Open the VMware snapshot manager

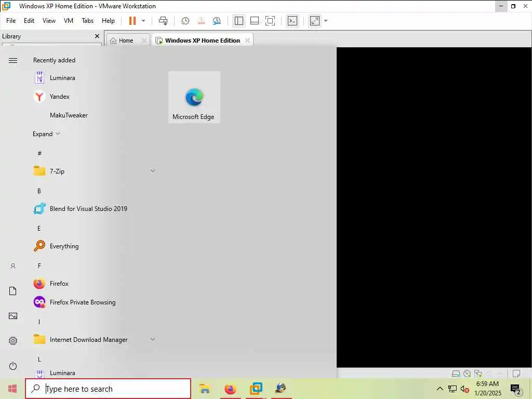(x=217, y=21)
